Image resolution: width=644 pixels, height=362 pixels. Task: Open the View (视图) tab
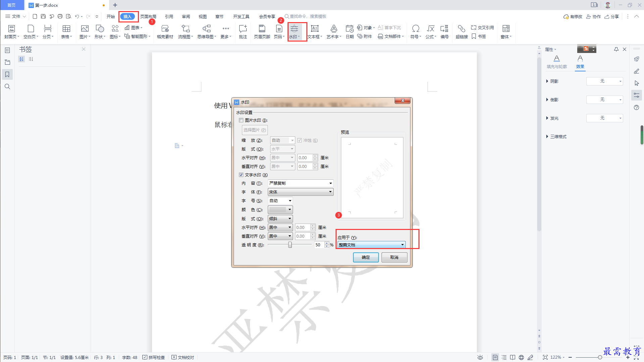(203, 16)
